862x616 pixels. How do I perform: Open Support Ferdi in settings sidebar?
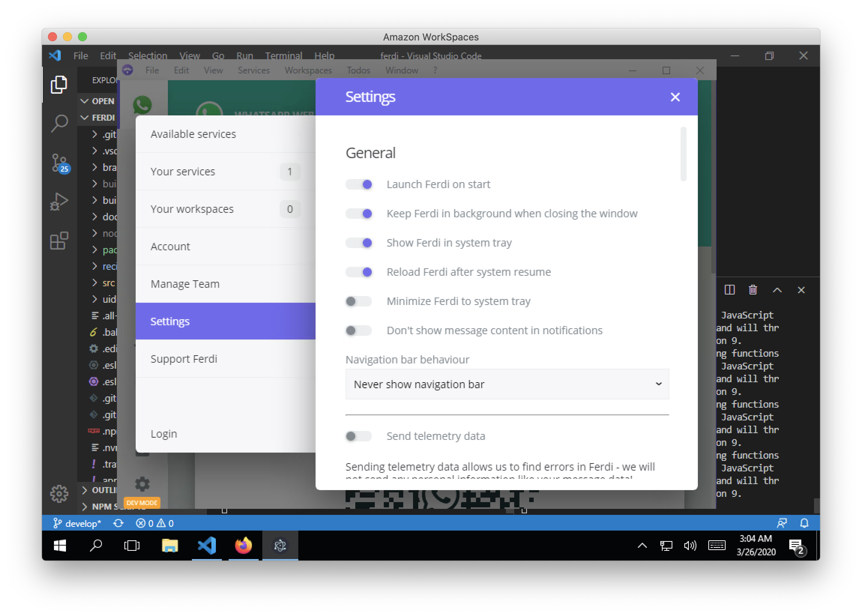226,359
